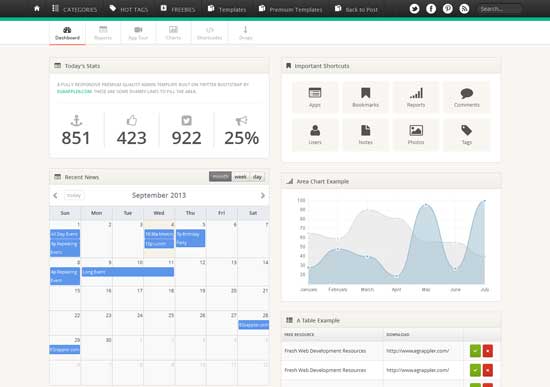The width and height of the screenshot is (550, 387).
Task: Go to the Home icon in top navigation
Action: (37, 9)
